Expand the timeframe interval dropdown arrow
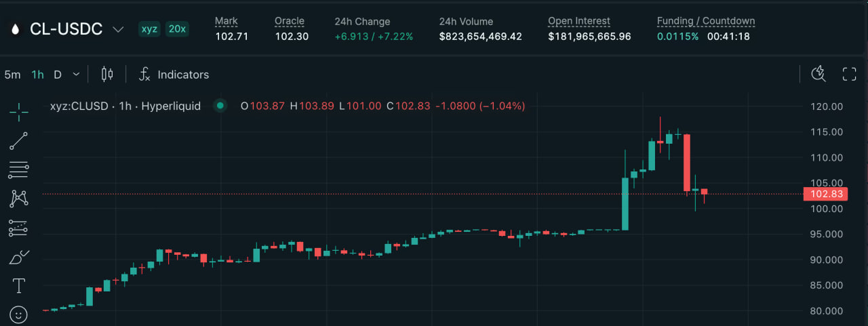 pos(76,75)
